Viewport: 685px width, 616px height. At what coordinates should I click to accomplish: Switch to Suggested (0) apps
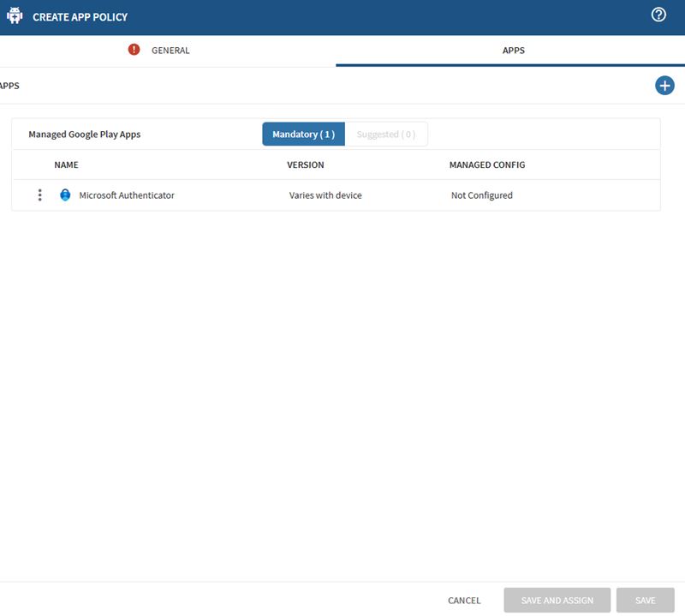pyautogui.click(x=385, y=135)
